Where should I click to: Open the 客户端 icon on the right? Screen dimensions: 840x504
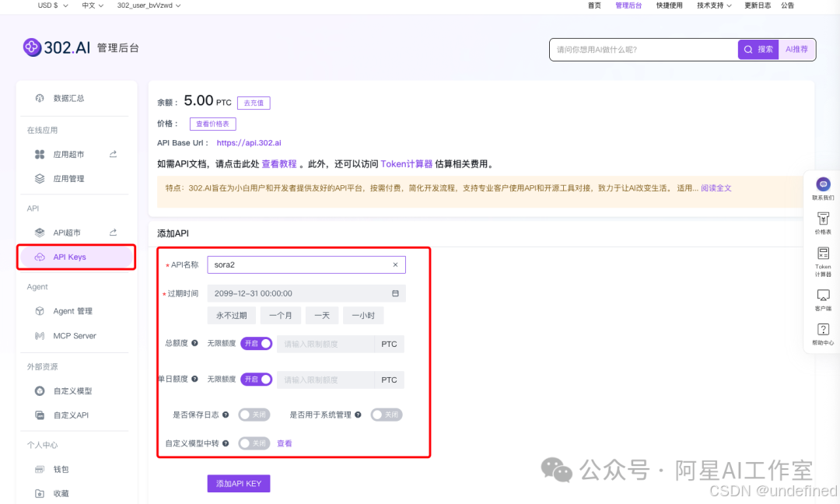[x=822, y=299]
